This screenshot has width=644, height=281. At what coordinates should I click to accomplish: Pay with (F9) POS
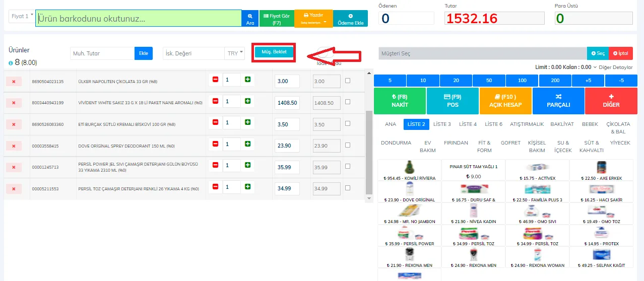(453, 101)
